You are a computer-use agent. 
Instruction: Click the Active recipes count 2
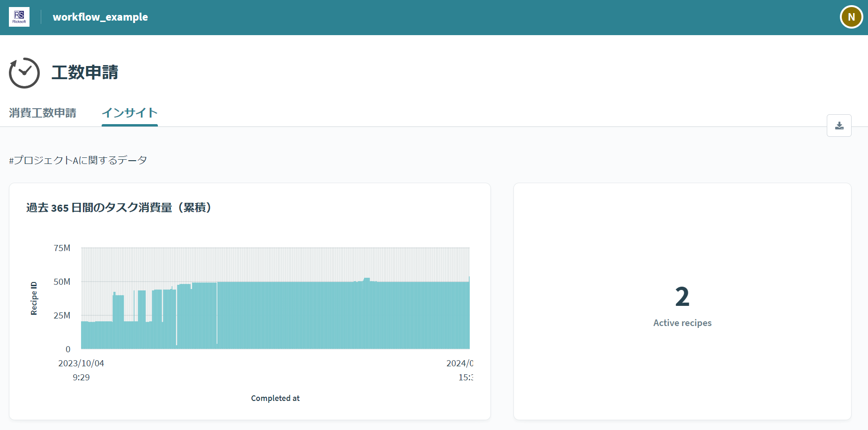point(682,297)
